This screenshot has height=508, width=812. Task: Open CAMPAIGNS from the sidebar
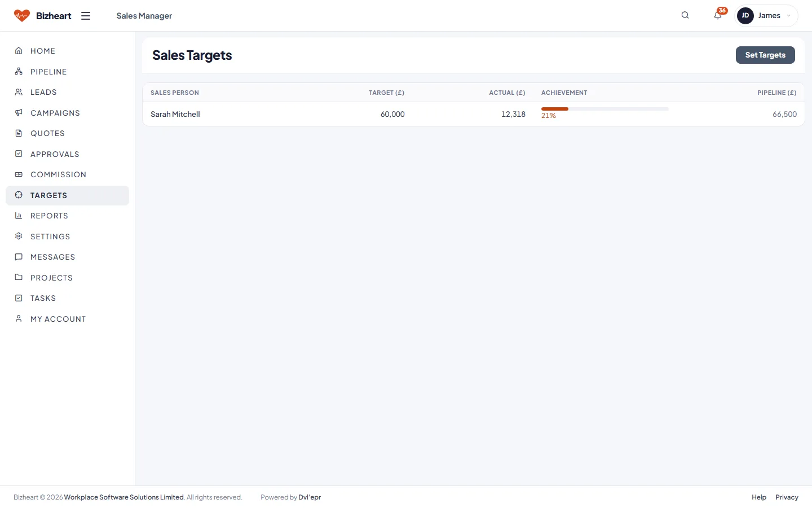click(x=68, y=113)
